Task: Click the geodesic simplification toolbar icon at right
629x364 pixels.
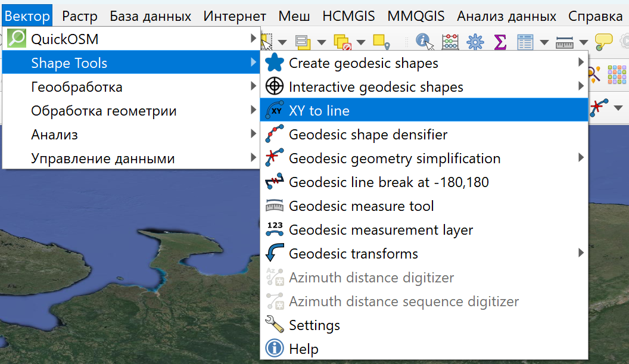Action: 599,108
